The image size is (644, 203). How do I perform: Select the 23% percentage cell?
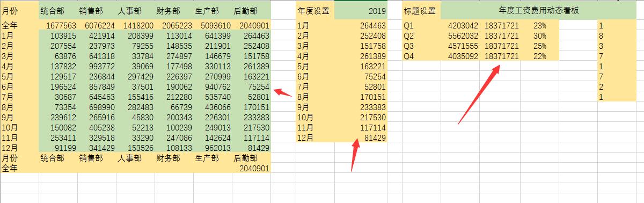(x=540, y=25)
